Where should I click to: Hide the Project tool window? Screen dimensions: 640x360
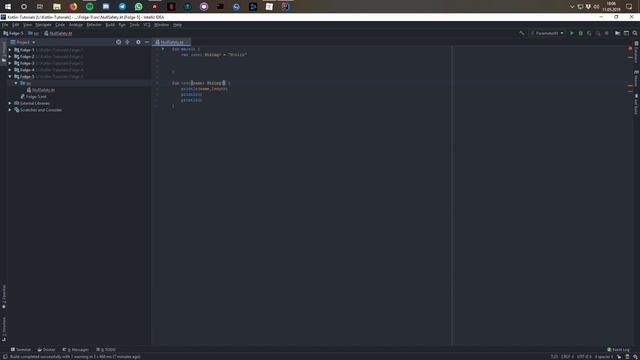pos(147,42)
